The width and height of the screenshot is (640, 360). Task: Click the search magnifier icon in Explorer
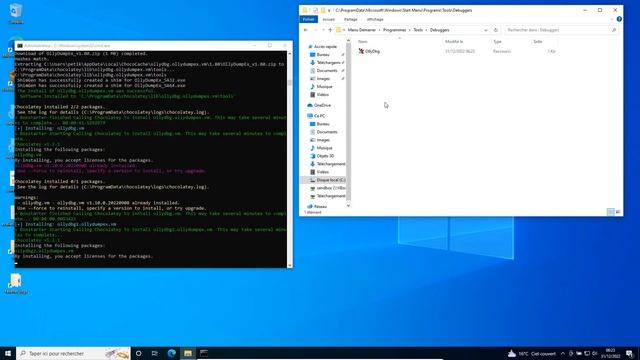pyautogui.click(x=613, y=30)
